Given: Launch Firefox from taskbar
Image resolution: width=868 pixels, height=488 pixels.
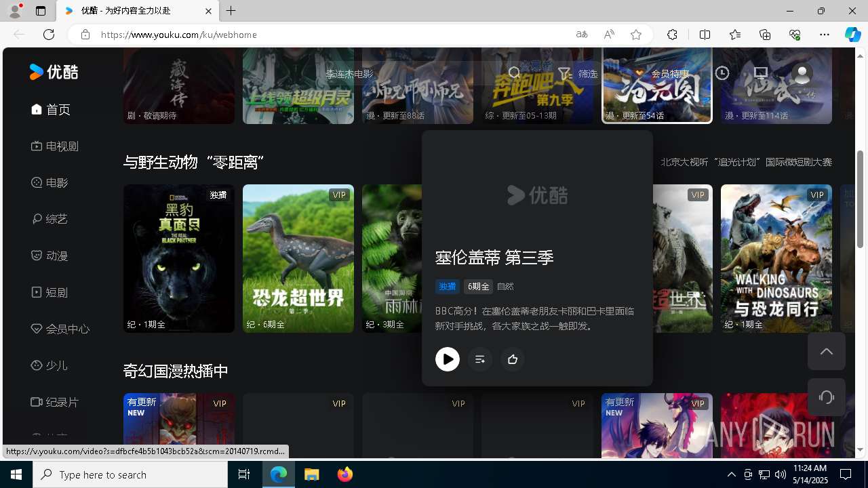Looking at the screenshot, I should click(x=345, y=474).
